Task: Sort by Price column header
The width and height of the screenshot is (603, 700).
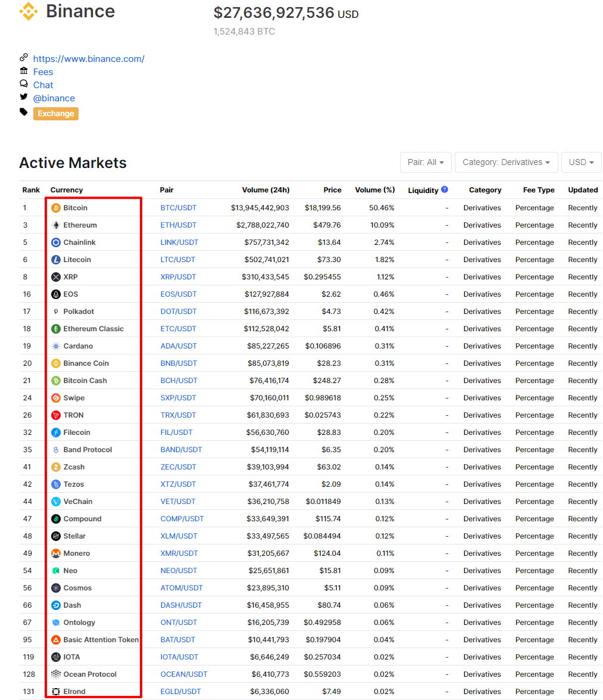Action: coord(332,189)
